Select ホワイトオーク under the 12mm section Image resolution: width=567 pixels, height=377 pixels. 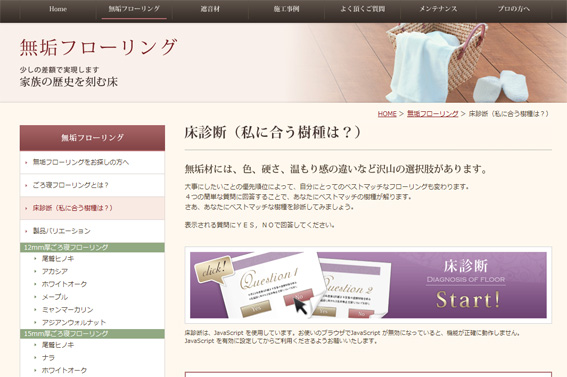click(64, 284)
